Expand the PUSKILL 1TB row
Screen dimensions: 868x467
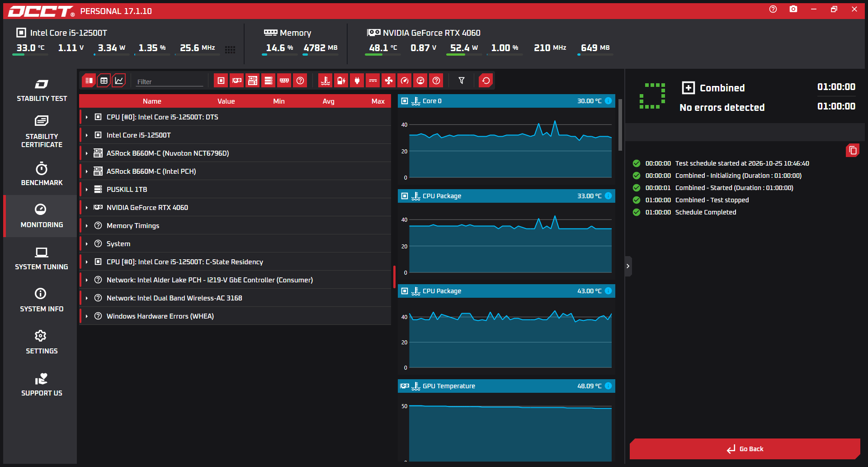(86, 190)
